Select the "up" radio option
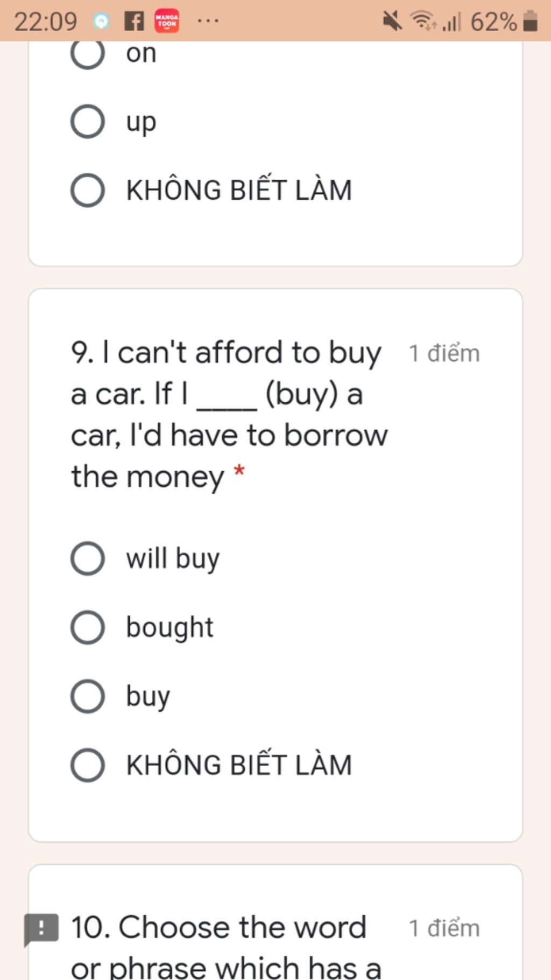This screenshot has height=980, width=551. [88, 122]
